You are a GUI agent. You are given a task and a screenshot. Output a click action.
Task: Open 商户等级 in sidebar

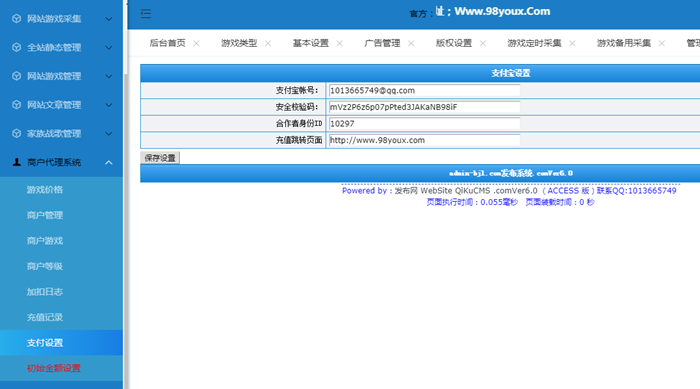tap(45, 266)
